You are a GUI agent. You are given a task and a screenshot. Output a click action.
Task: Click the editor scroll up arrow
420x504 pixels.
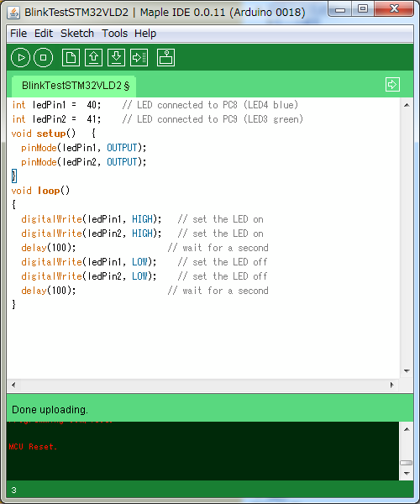tap(407, 105)
